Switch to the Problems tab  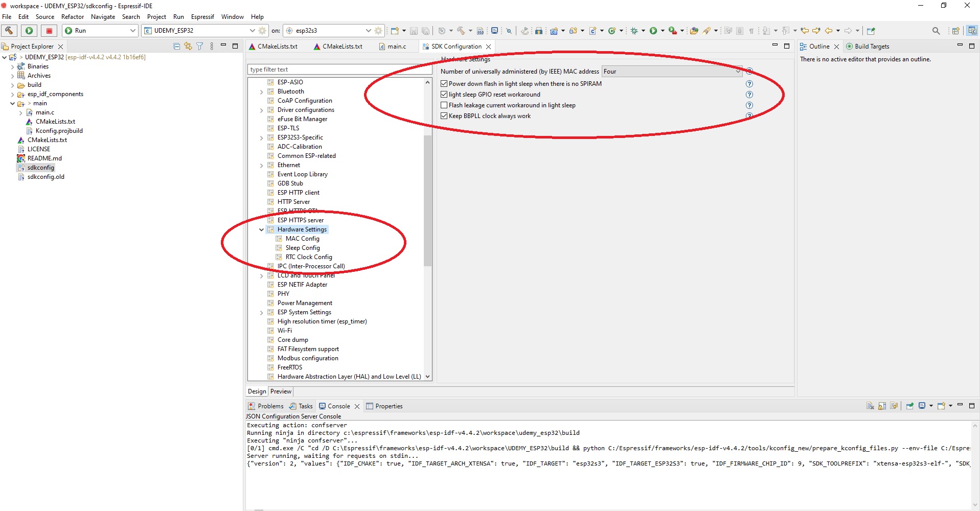pyautogui.click(x=265, y=406)
